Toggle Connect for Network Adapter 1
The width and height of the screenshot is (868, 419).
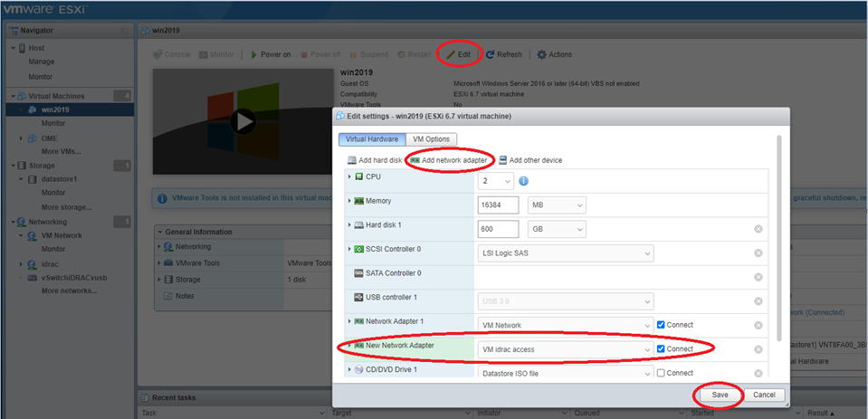[661, 325]
